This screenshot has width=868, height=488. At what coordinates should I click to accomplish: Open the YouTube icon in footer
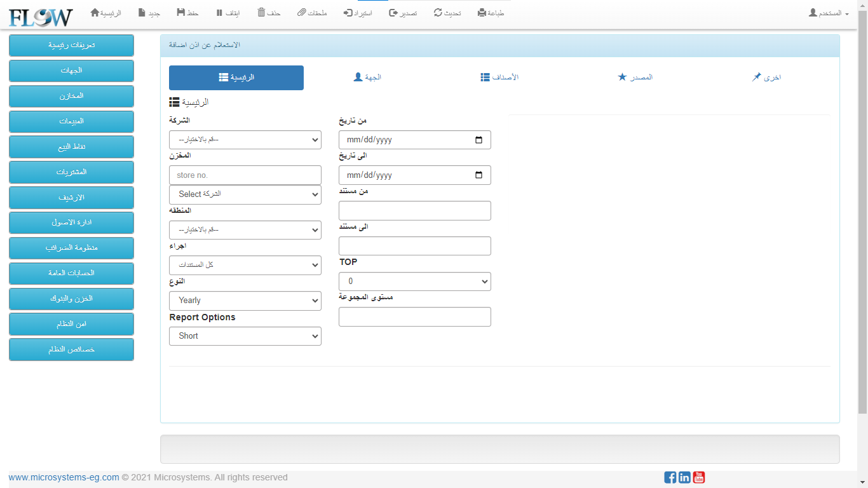tap(699, 477)
